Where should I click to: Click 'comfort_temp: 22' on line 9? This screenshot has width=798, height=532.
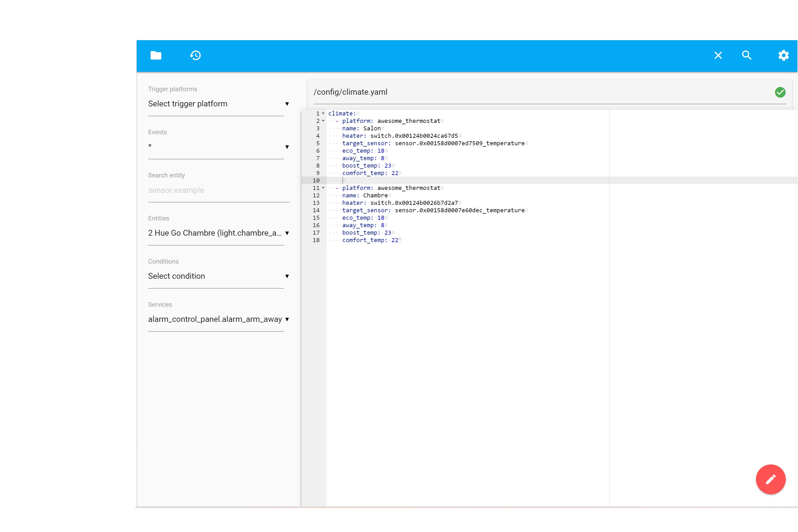pos(370,173)
